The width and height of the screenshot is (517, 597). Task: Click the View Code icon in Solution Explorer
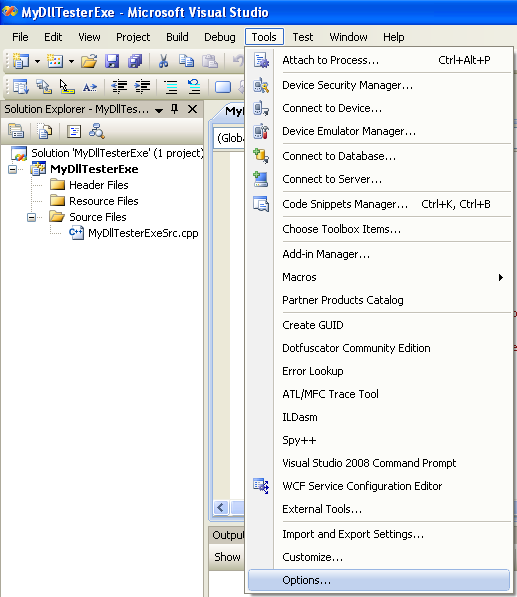[74, 131]
